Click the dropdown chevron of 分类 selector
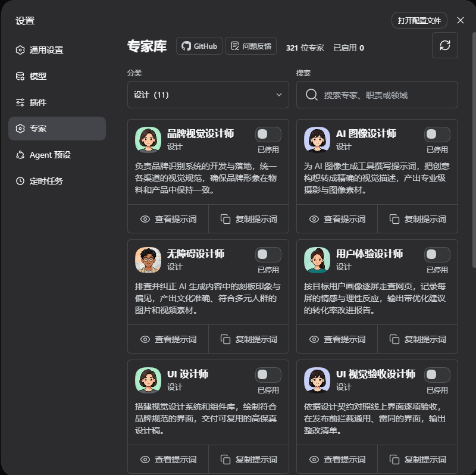Viewport: 476px width, 475px height. pos(278,95)
